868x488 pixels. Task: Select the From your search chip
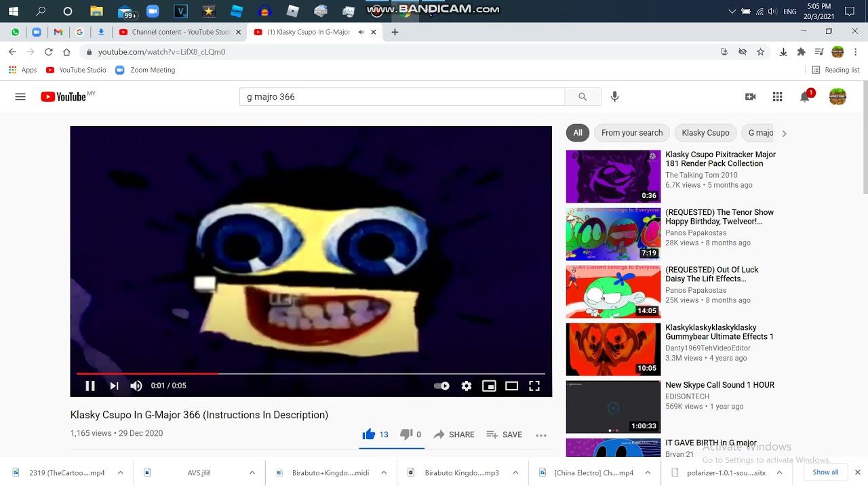click(632, 133)
